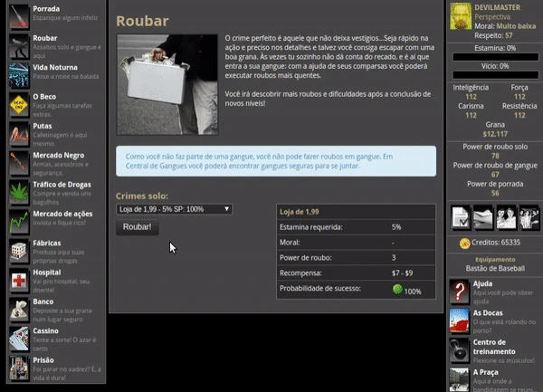Click the 'Resistência' stat label
The image size is (543, 392).
pyautogui.click(x=519, y=106)
